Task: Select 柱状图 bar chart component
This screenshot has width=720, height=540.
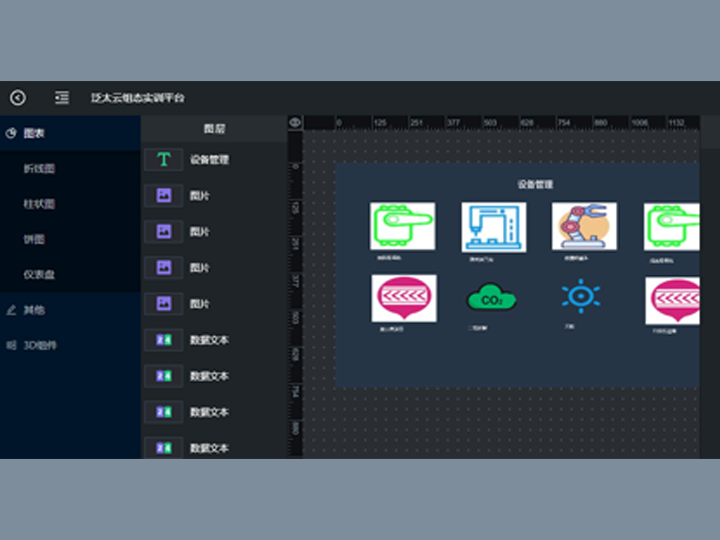Action: [40, 204]
